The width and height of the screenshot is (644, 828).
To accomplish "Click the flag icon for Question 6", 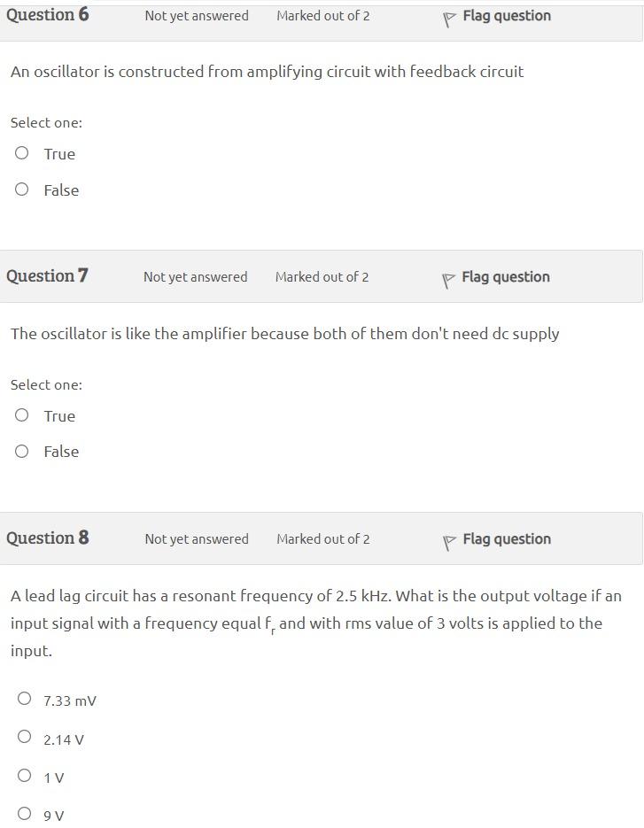I will pos(447,14).
